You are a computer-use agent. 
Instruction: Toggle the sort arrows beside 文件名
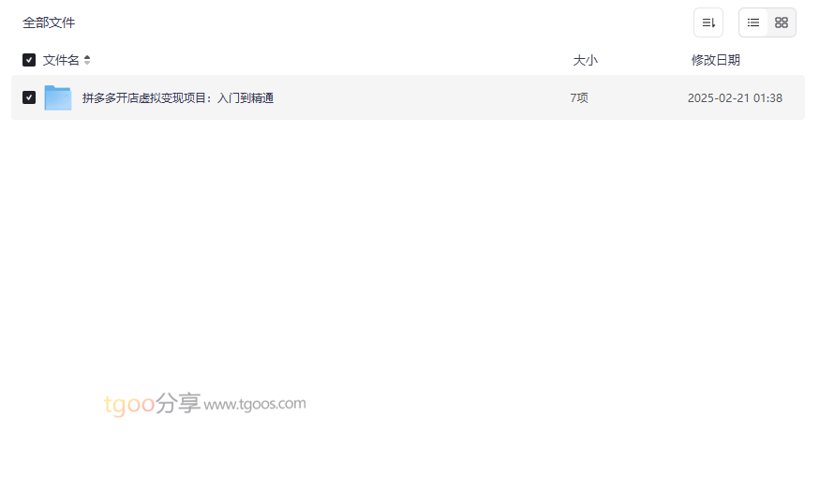pos(87,60)
